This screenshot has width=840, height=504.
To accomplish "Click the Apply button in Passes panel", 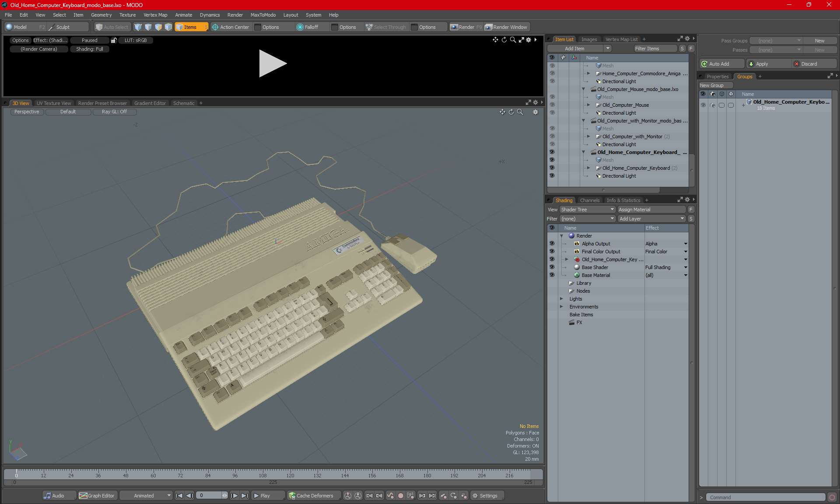I will click(769, 64).
